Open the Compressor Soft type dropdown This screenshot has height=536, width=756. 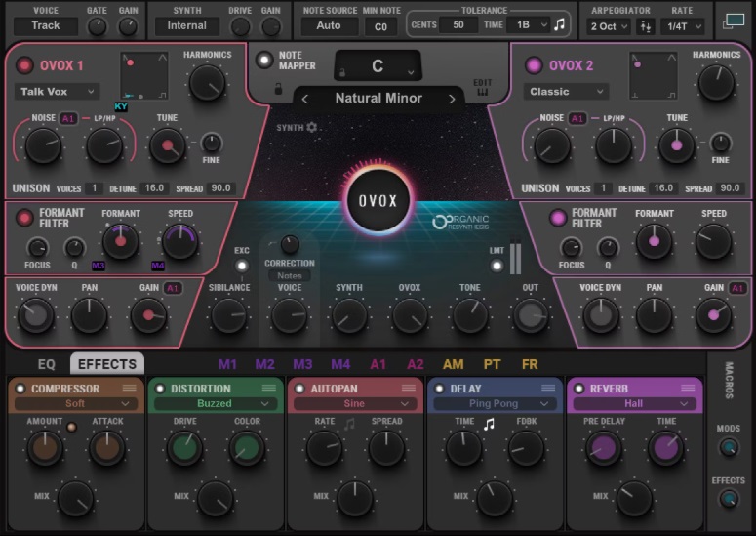75,404
